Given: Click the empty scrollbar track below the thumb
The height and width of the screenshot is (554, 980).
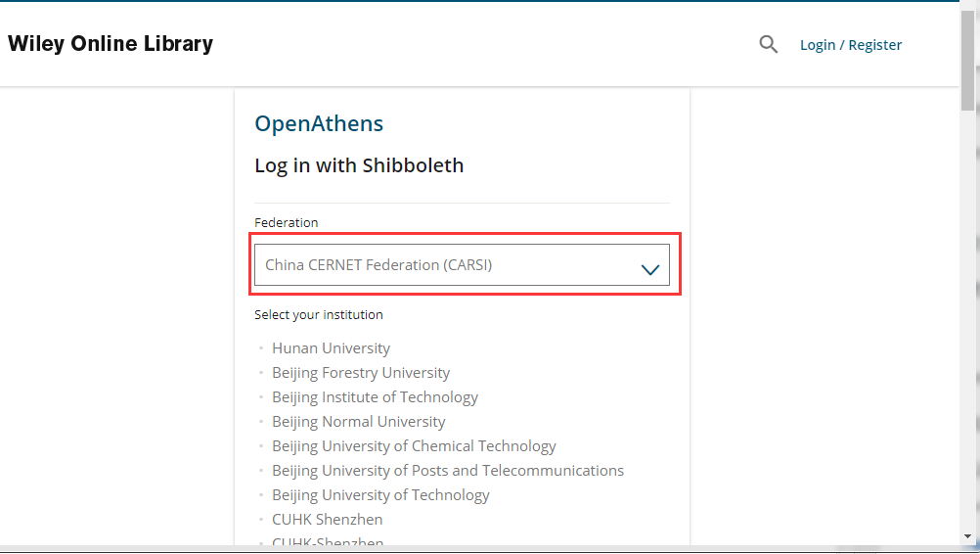Looking at the screenshot, I should 968,323.
